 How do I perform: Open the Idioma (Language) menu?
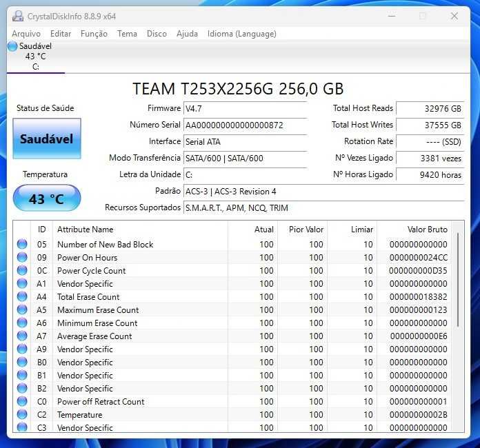coord(242,34)
